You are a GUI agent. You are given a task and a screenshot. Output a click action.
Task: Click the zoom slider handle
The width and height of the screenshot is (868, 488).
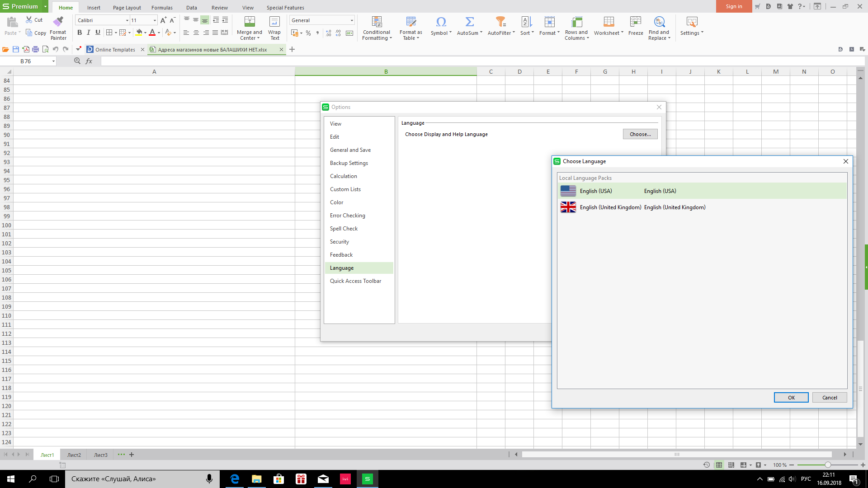pos(828,465)
